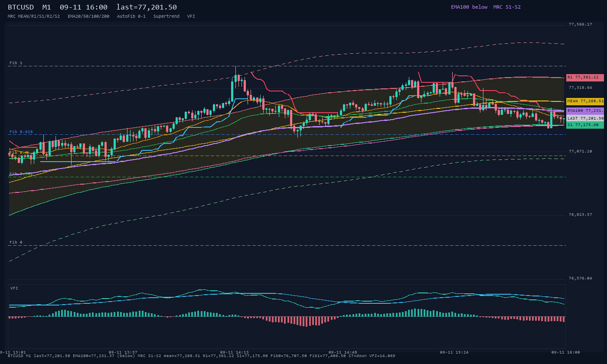
Task: Click the large last=77,201.50 readout in the title
Action: [x=147, y=7]
